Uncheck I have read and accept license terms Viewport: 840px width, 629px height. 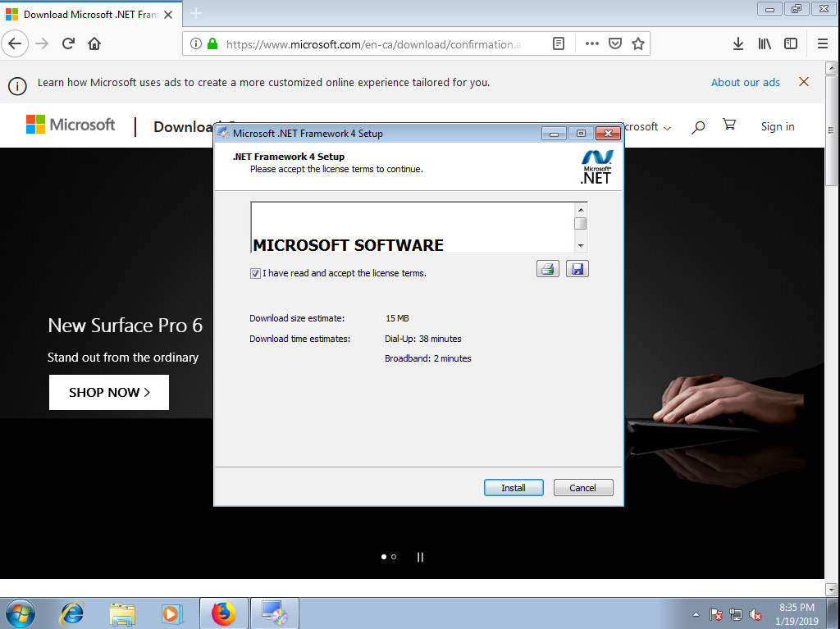(255, 273)
